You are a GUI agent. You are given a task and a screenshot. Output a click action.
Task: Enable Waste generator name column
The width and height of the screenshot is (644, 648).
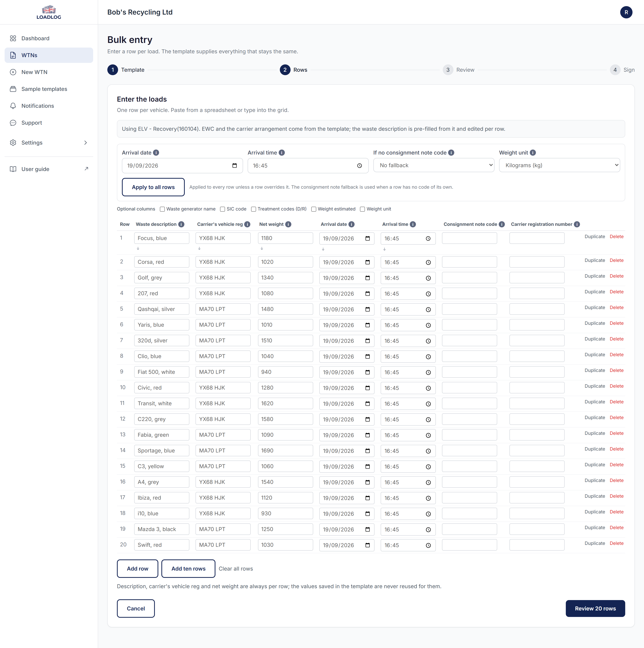[x=162, y=209]
